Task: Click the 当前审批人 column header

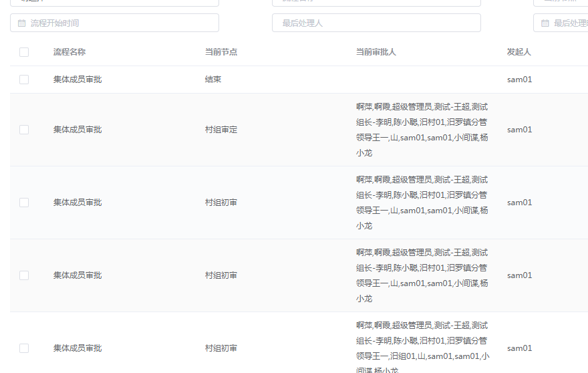Action: 376,52
